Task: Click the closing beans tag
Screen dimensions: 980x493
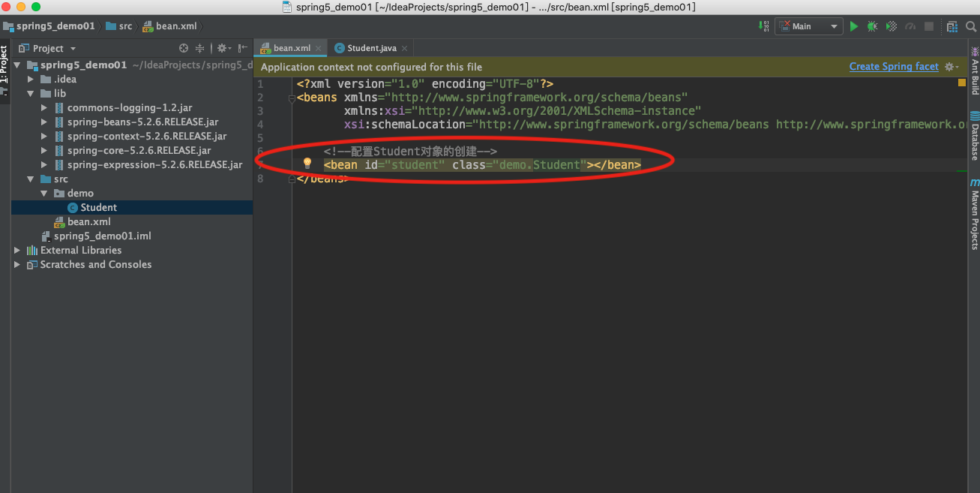Action: pyautogui.click(x=322, y=179)
